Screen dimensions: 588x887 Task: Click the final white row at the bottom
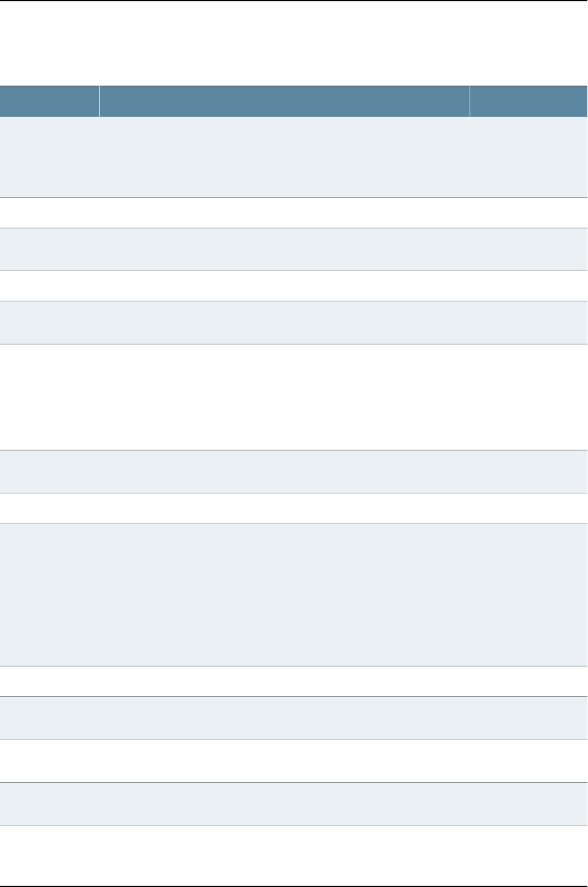(294, 854)
